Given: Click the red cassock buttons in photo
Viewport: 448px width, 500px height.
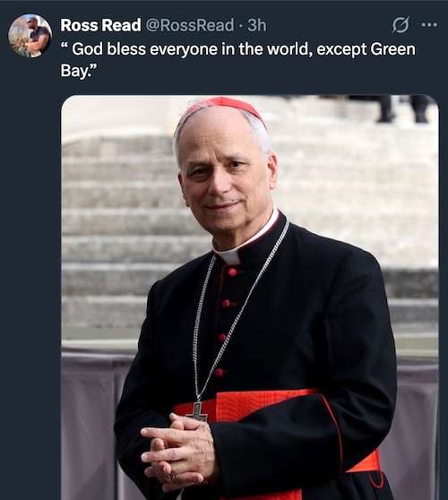Looking at the screenshot, I should point(226,322).
